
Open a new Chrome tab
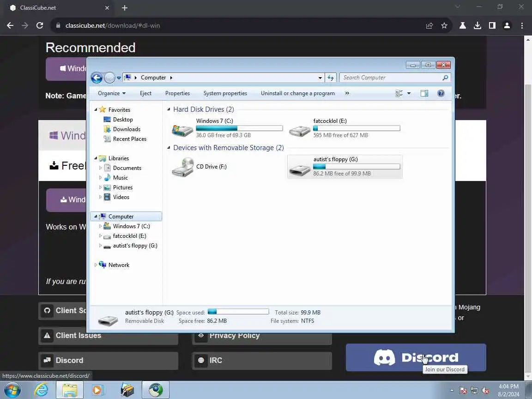[x=125, y=8]
